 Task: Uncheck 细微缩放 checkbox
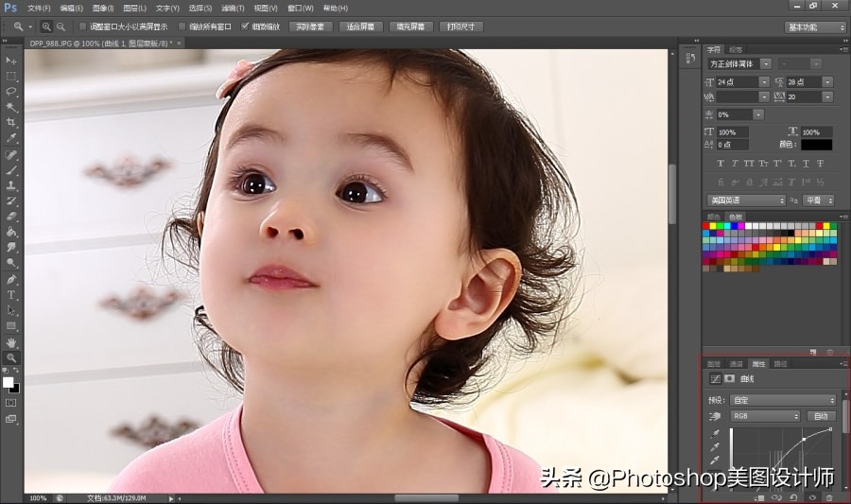tap(245, 26)
